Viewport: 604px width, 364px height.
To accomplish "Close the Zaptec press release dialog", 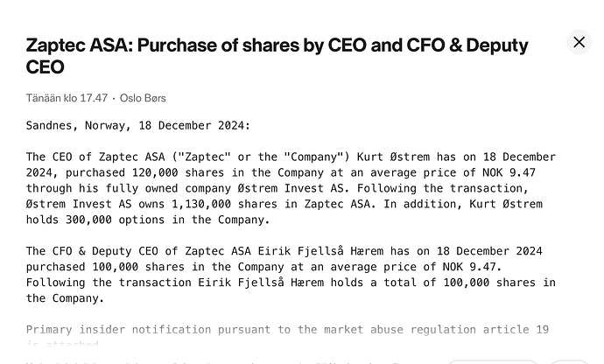I will point(579,42).
